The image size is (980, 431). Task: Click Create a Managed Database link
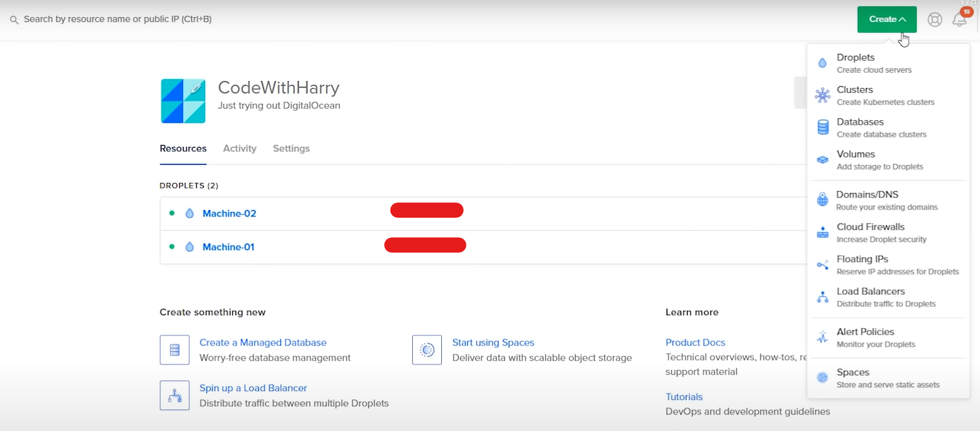(263, 342)
